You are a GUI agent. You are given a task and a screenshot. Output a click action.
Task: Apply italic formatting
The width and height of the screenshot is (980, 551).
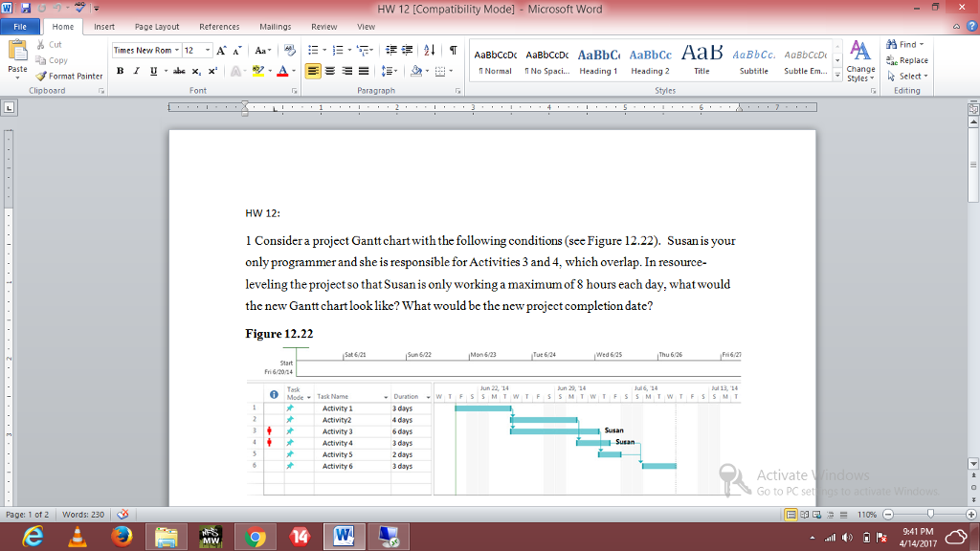135,71
